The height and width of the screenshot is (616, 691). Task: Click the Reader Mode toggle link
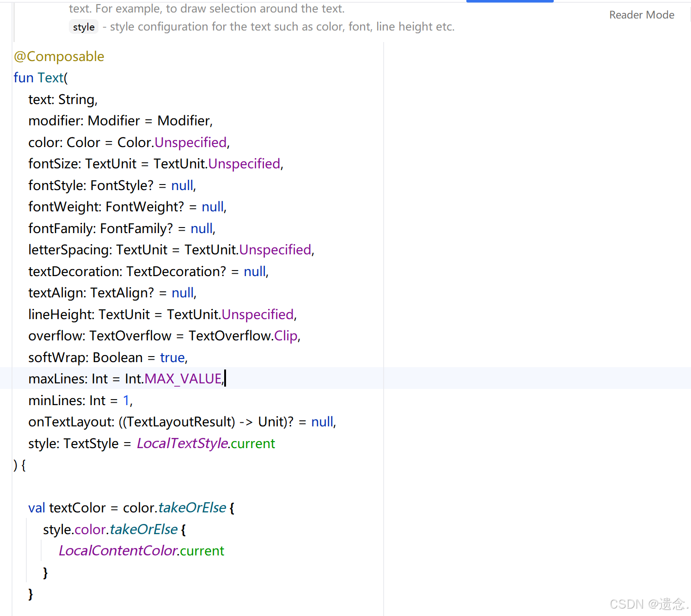click(642, 14)
